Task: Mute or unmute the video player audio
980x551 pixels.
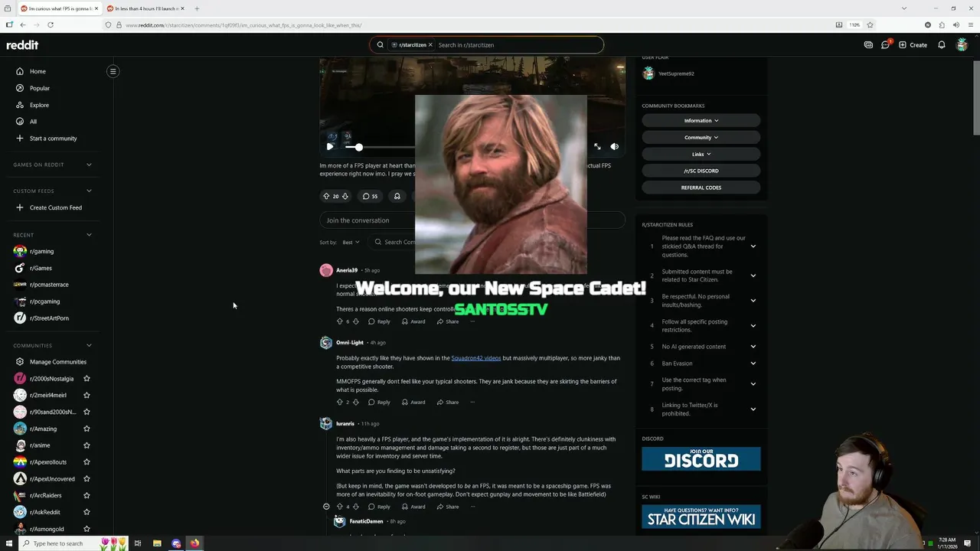Action: [x=614, y=146]
